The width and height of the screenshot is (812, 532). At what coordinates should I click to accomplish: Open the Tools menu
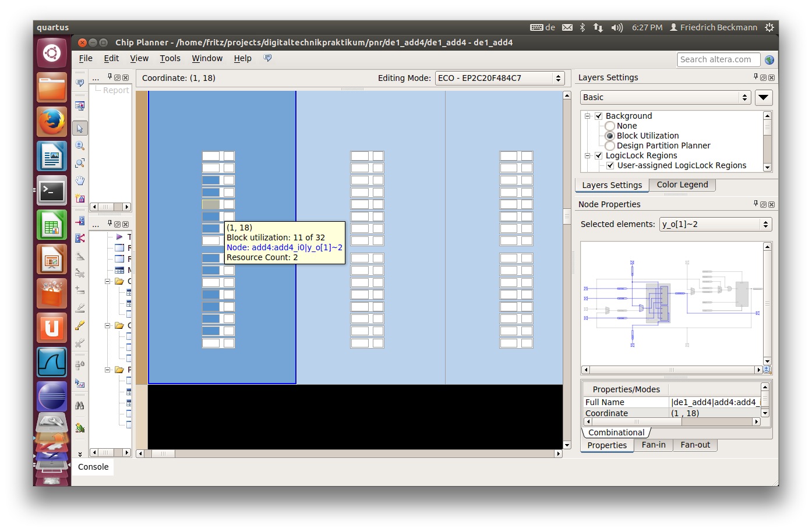(170, 58)
